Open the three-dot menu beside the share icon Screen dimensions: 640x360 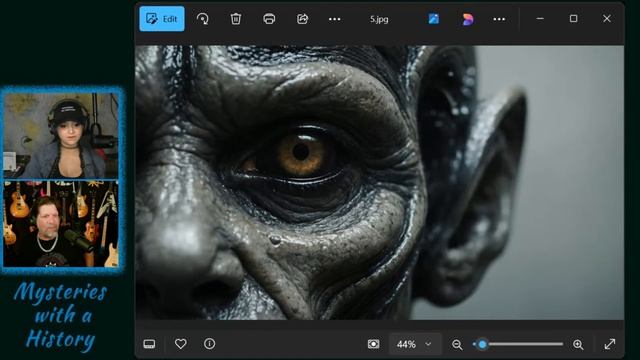(335, 19)
